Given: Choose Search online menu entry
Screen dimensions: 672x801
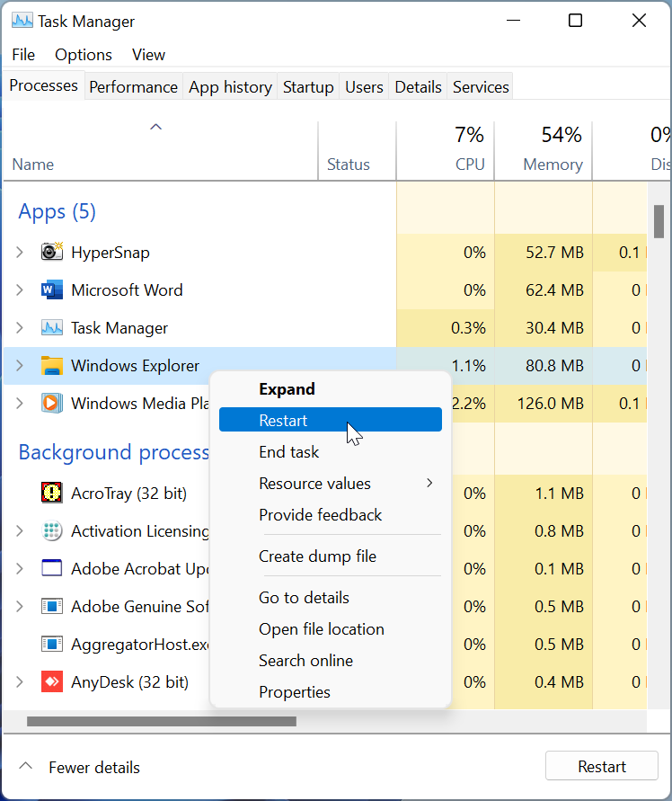Looking at the screenshot, I should click(x=331, y=660).
